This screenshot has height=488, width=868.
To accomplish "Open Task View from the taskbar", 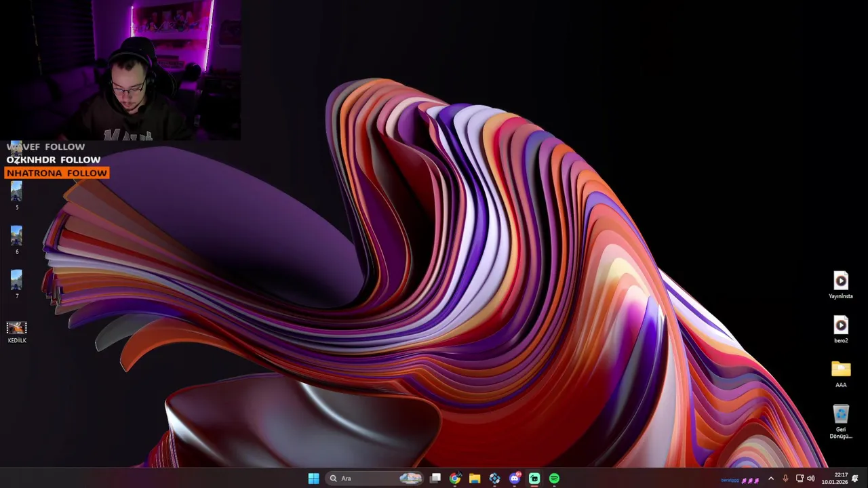I will pos(435,479).
